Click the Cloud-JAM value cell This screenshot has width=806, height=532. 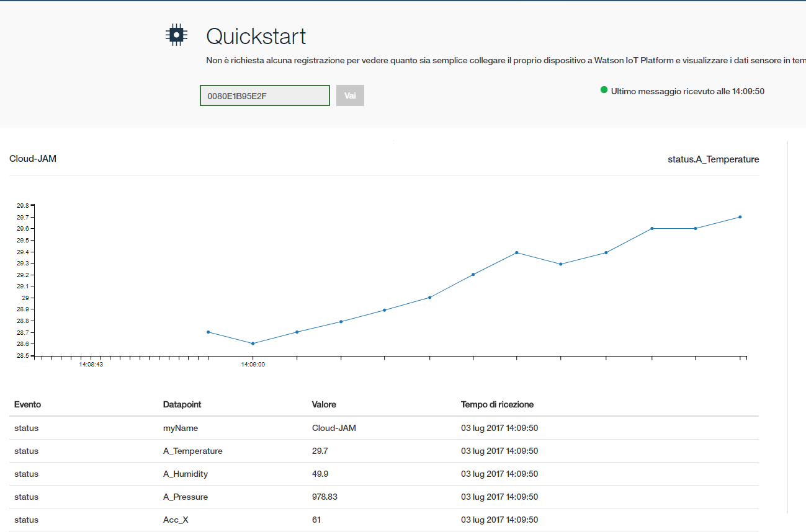334,428
